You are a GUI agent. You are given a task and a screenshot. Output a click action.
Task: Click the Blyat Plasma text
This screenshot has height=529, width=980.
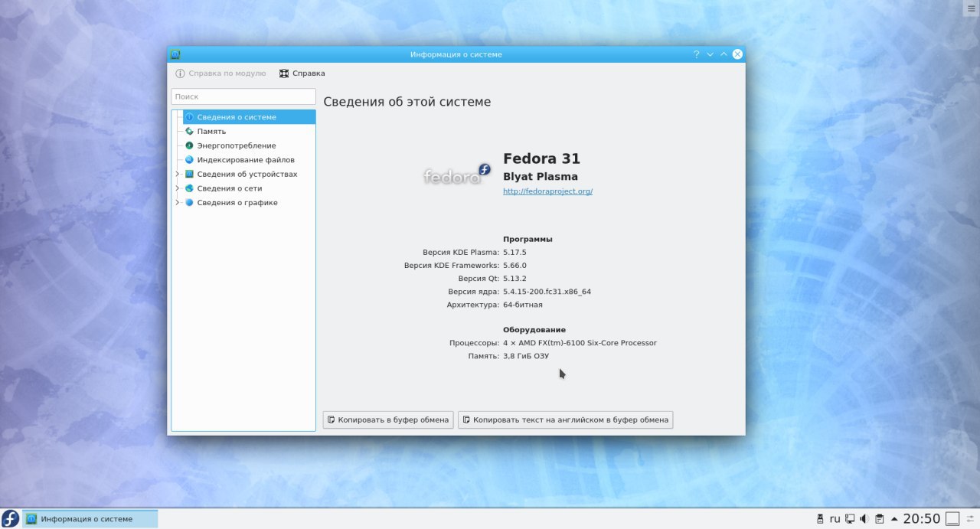point(541,177)
